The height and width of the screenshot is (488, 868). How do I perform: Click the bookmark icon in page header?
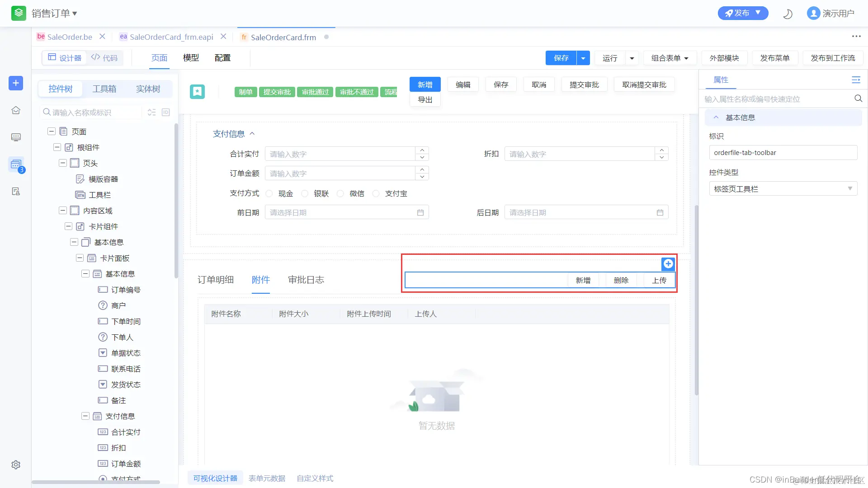197,92
